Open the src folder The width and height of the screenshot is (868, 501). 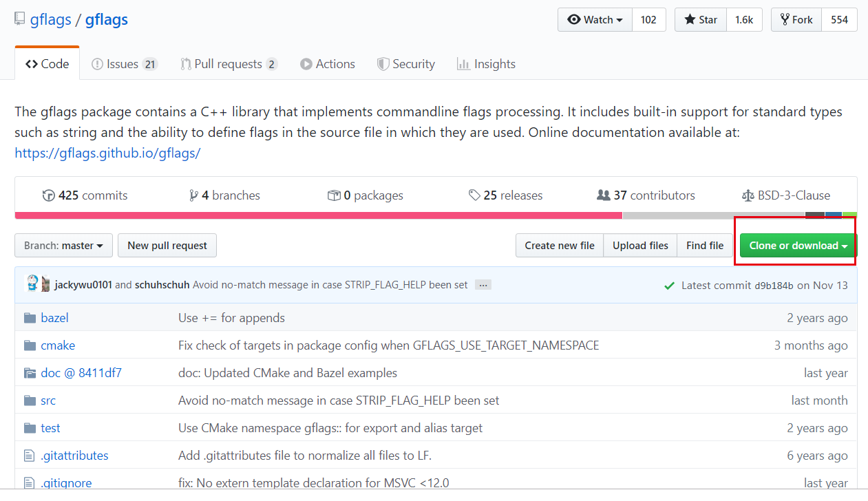pos(48,401)
